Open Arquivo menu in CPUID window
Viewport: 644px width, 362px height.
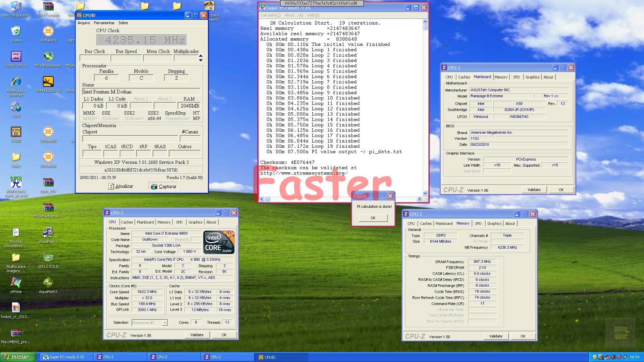pos(84,23)
